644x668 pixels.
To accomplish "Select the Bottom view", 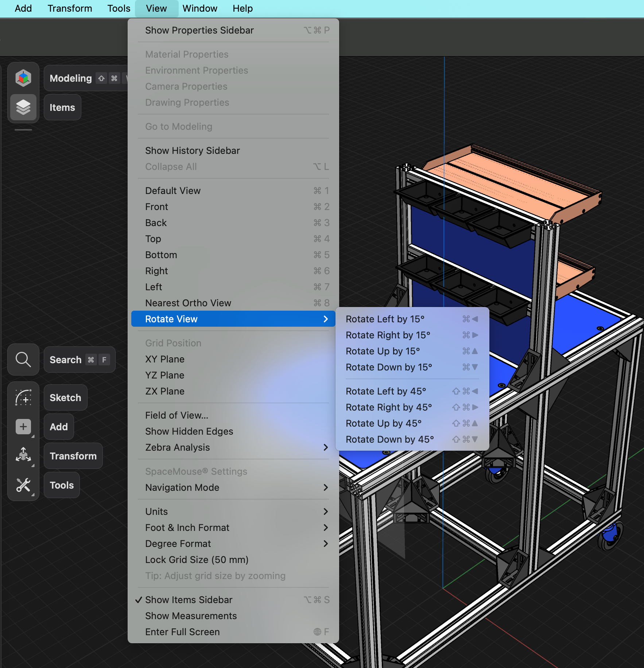I will pos(233,255).
